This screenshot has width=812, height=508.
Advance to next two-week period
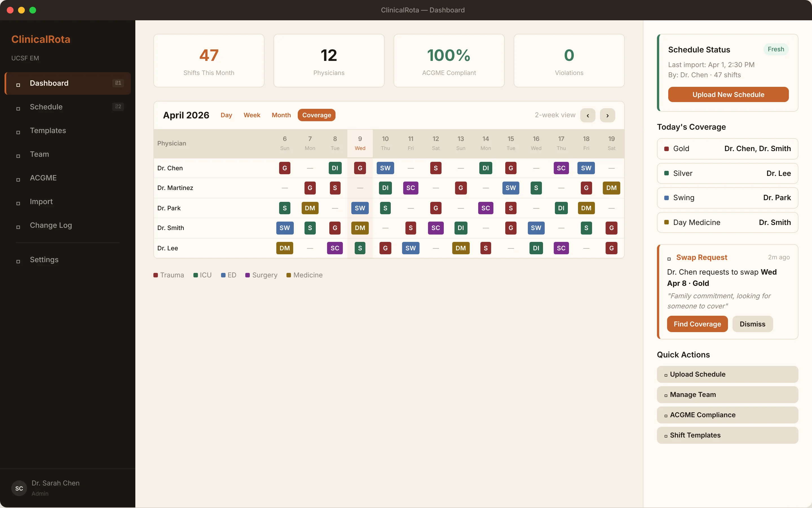(x=607, y=115)
